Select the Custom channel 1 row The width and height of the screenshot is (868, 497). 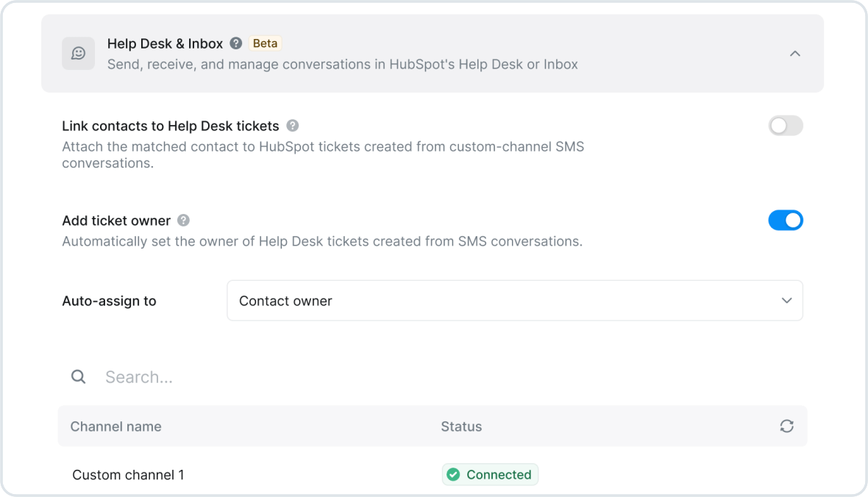click(433, 474)
